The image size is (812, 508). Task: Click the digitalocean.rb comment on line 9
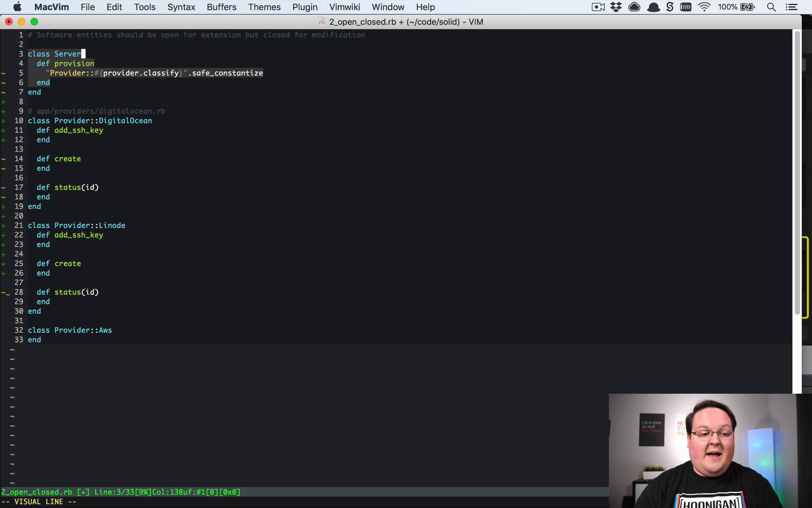96,111
